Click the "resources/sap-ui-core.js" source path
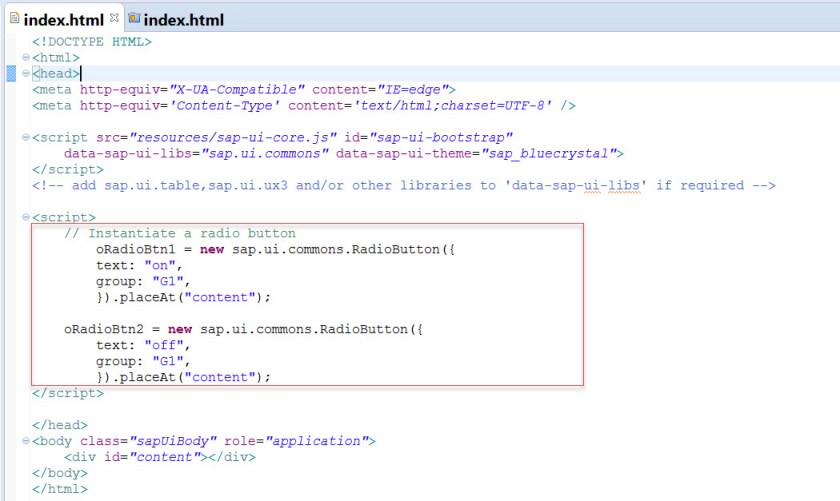The image size is (840, 501). [233, 138]
